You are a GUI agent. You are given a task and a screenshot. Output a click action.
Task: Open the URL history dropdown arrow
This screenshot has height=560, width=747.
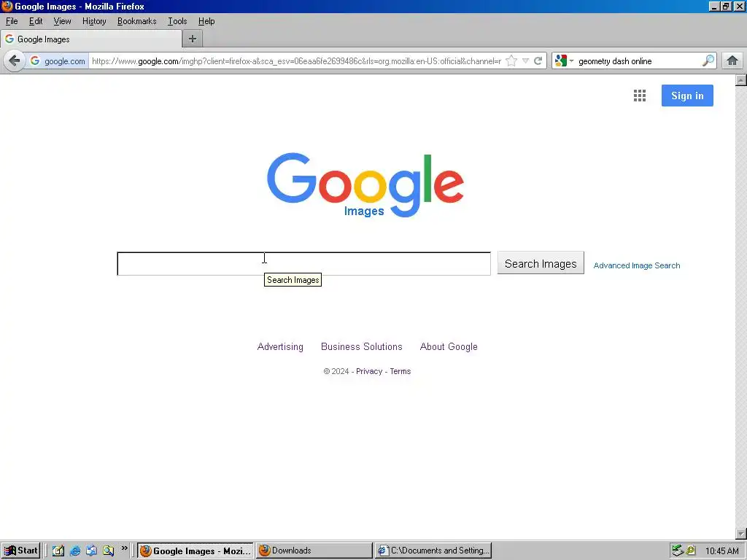pyautogui.click(x=525, y=61)
